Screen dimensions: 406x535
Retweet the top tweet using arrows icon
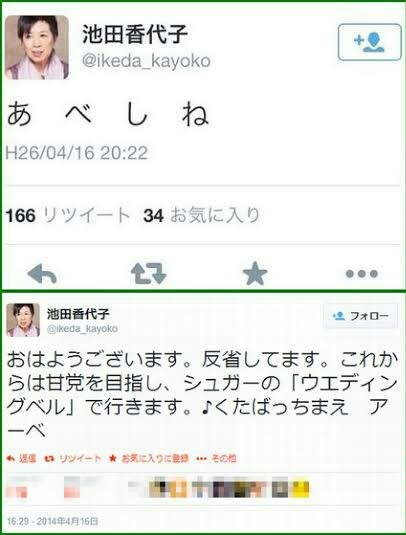click(x=148, y=273)
